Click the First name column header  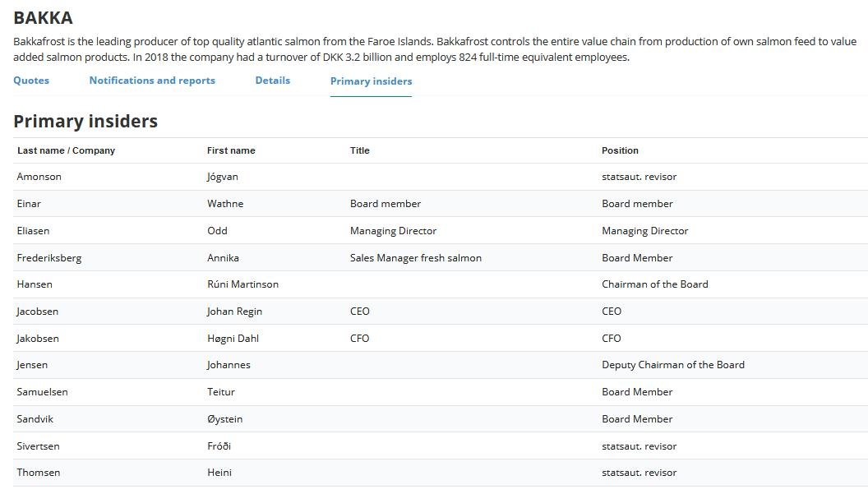[x=231, y=150]
